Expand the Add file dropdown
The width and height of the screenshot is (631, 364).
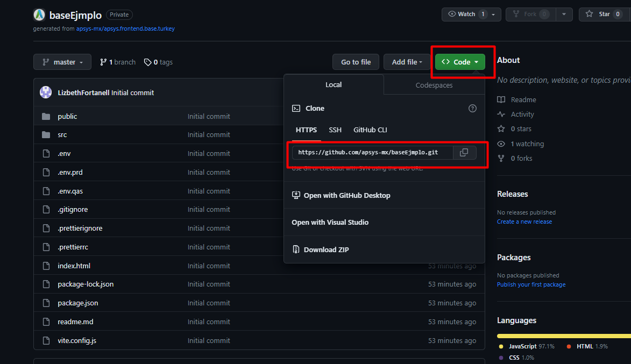pyautogui.click(x=407, y=62)
